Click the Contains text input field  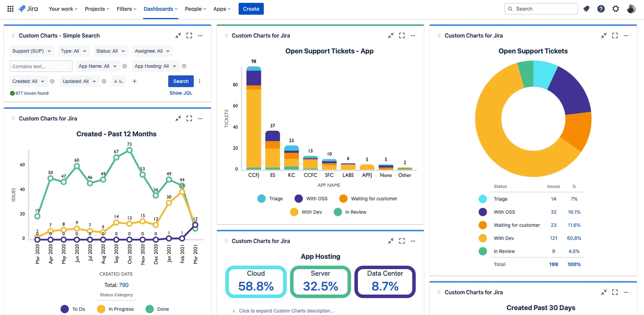point(41,66)
